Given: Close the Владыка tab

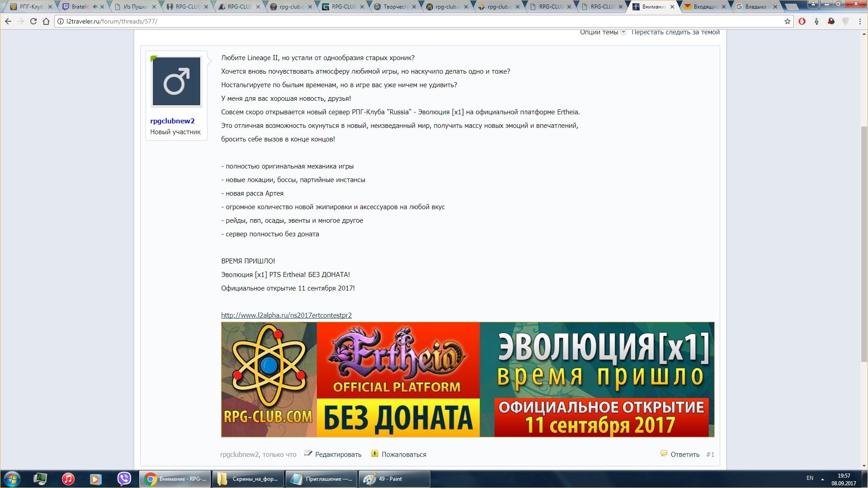Looking at the screenshot, I should coord(776,7).
